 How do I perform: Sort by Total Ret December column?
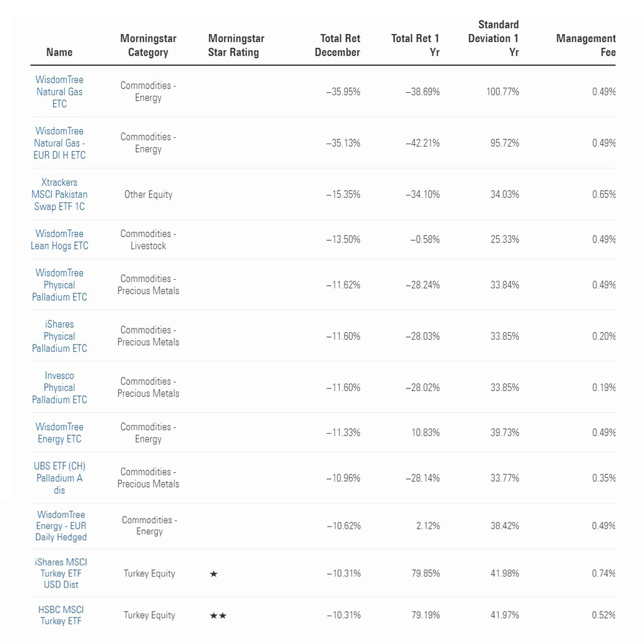pos(338,45)
